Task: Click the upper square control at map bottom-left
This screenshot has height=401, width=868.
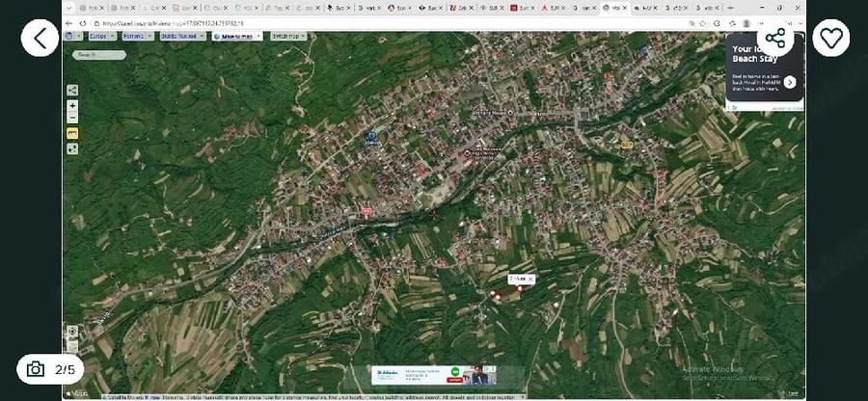Action: [x=72, y=333]
